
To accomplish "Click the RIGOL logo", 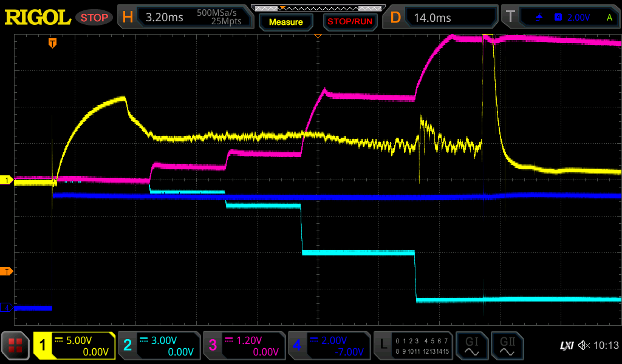I will [38, 18].
